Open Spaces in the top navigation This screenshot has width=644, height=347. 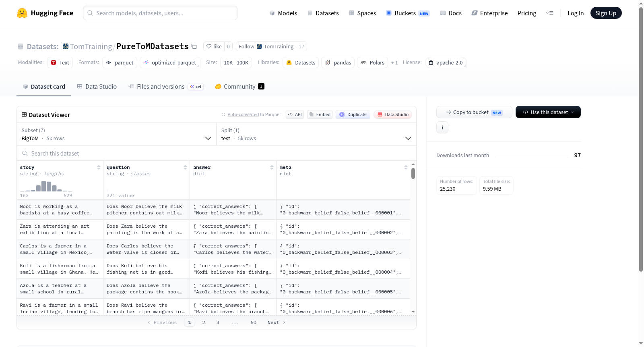tap(363, 13)
